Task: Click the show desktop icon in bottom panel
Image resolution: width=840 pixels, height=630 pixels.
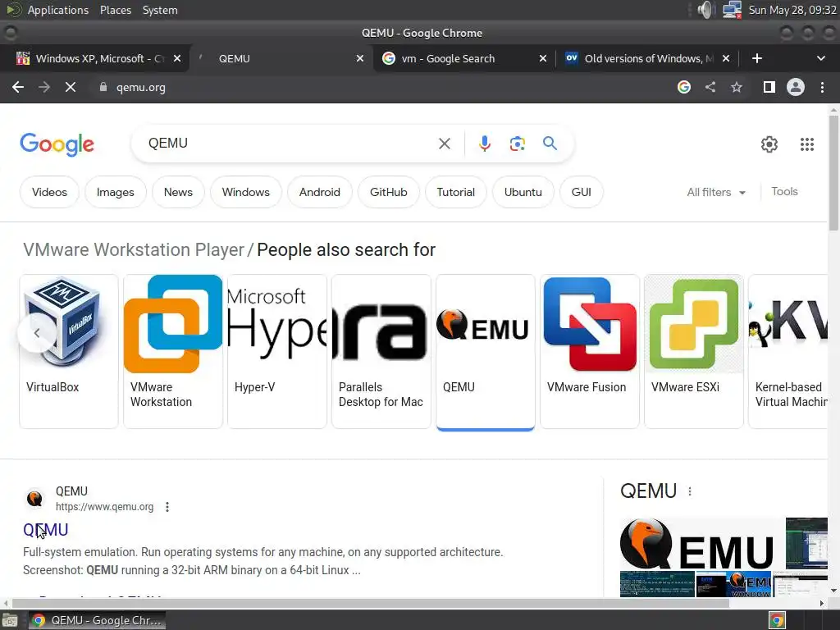Action: point(10,620)
